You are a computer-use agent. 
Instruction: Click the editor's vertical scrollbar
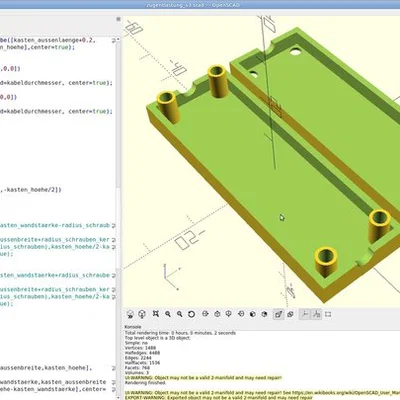pyautogui.click(x=118, y=217)
